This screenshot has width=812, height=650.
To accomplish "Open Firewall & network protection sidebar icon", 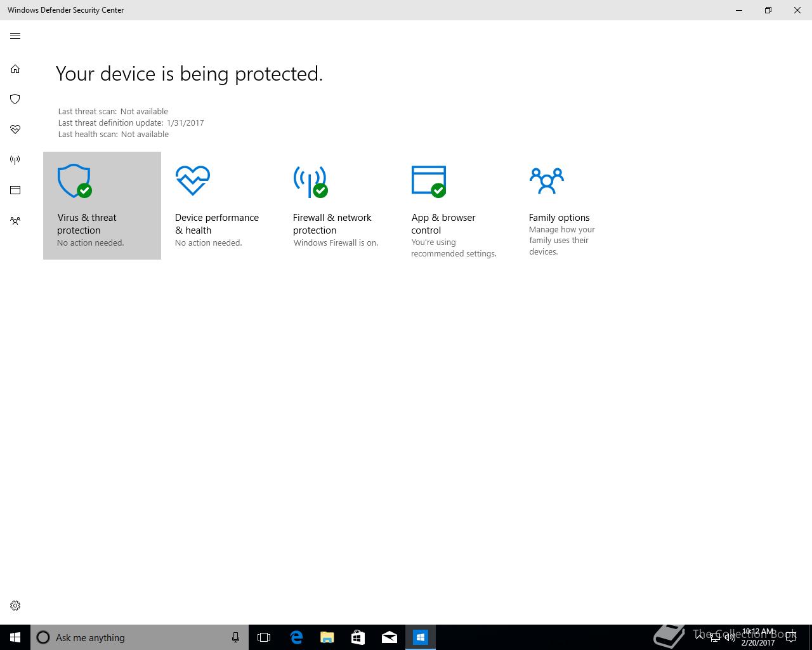I will tap(15, 159).
